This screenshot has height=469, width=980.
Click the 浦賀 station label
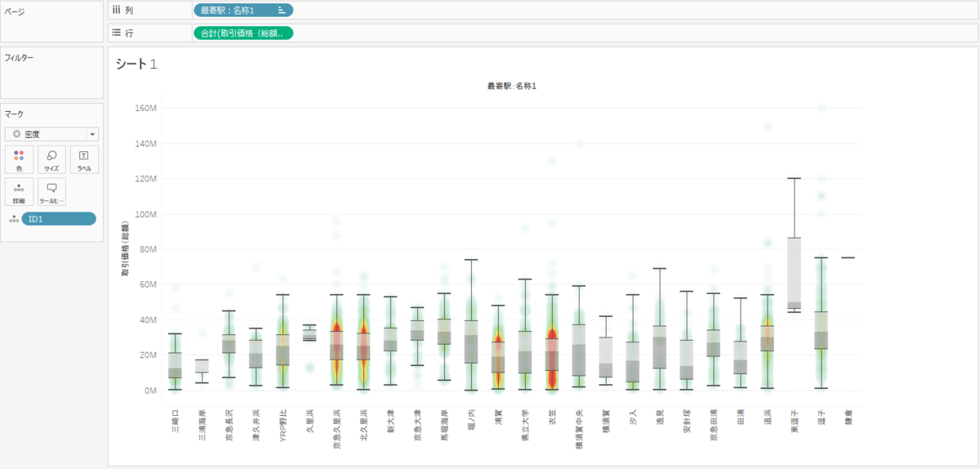click(499, 418)
